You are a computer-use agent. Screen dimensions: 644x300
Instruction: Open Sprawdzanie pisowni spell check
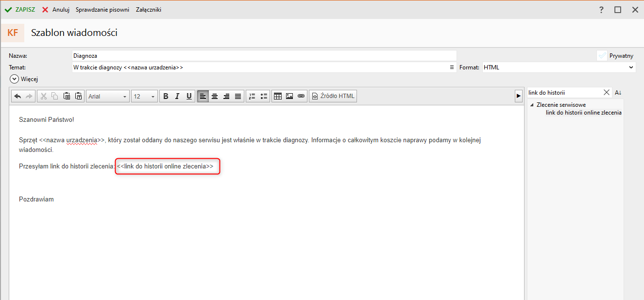pyautogui.click(x=102, y=10)
